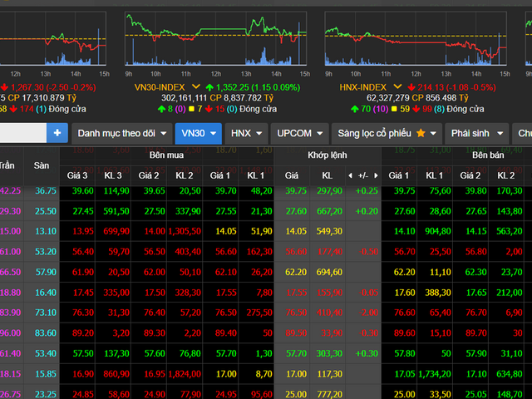Open the Phái sinh menu

(x=473, y=133)
